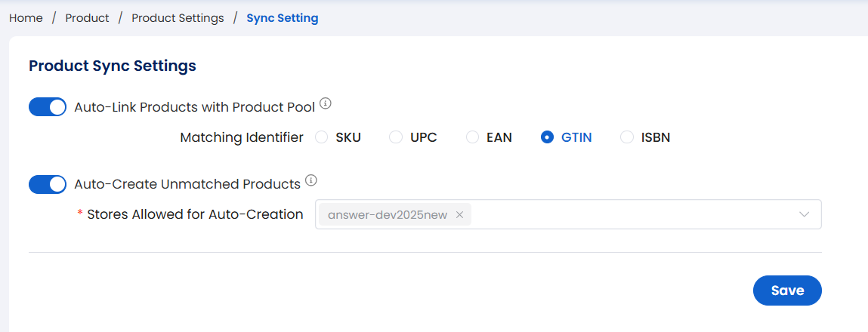Save the product sync settings
Image resolution: width=868 pixels, height=332 pixels.
pyautogui.click(x=786, y=290)
